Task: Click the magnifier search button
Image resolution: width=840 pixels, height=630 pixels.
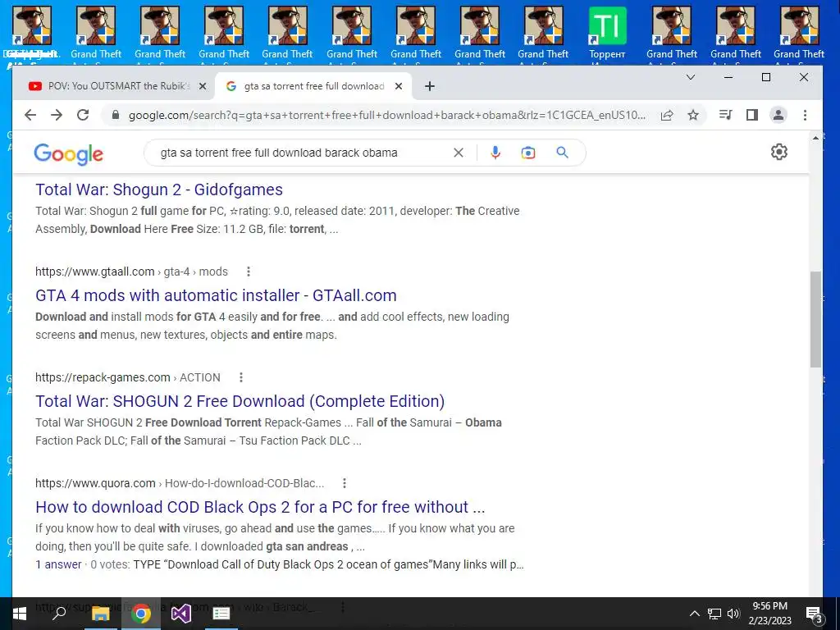Action: point(562,153)
